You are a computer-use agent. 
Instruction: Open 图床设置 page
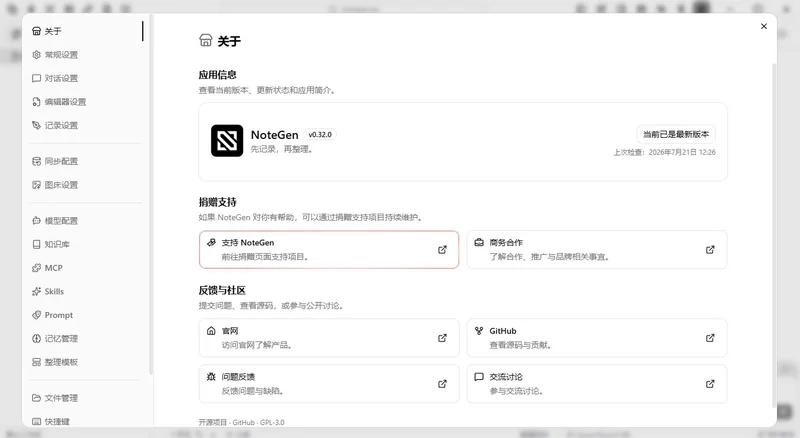click(x=85, y=185)
